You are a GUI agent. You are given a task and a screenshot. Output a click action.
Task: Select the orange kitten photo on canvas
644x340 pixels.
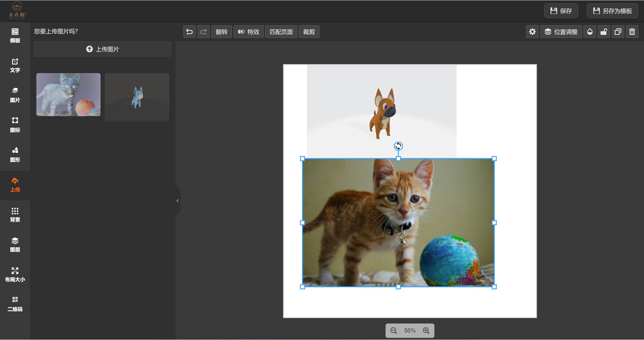click(398, 222)
